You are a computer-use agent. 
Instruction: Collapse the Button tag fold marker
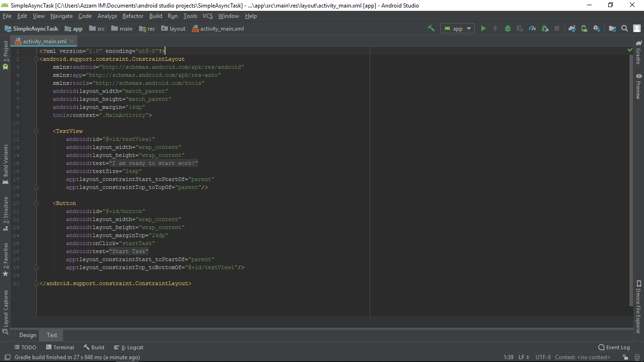pyautogui.click(x=36, y=203)
